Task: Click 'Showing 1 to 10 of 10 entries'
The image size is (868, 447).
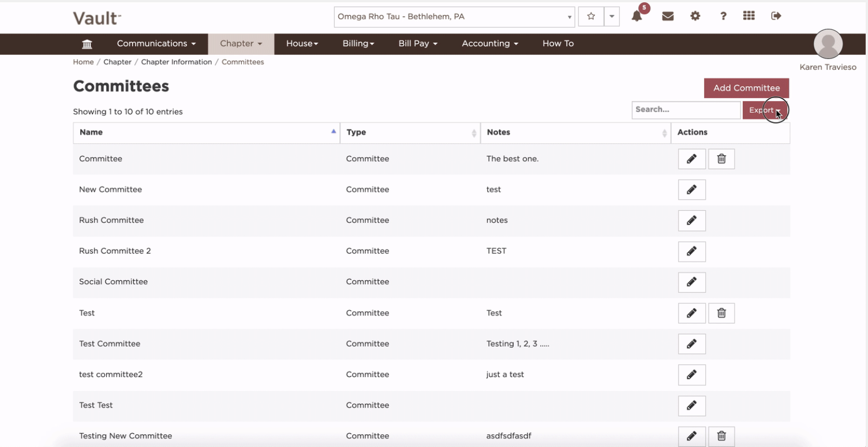Action: [x=128, y=111]
